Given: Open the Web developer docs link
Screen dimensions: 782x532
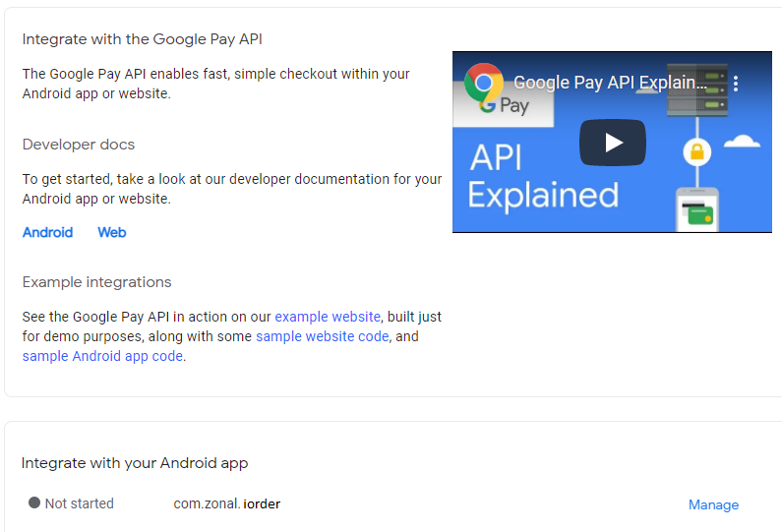Looking at the screenshot, I should (112, 232).
